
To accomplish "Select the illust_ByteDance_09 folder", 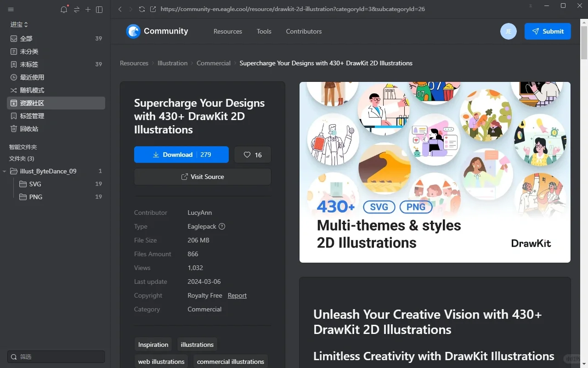I will click(x=56, y=171).
